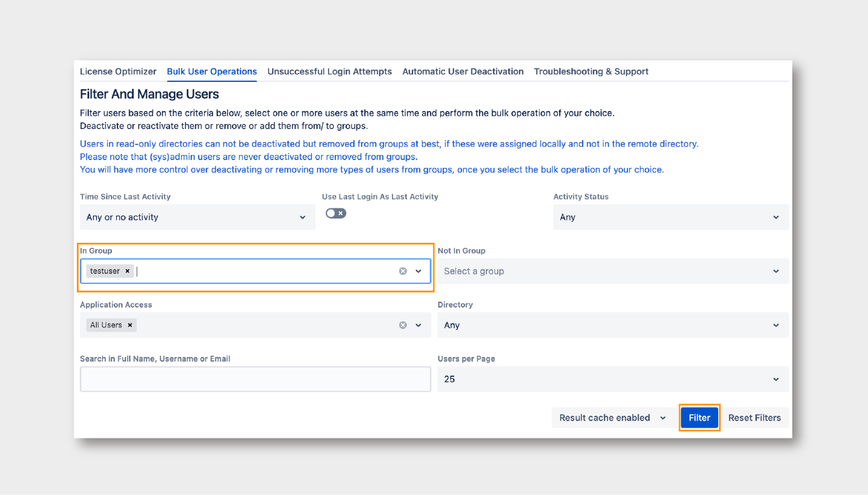
Task: Clear all Application Access selections
Action: pyautogui.click(x=403, y=325)
